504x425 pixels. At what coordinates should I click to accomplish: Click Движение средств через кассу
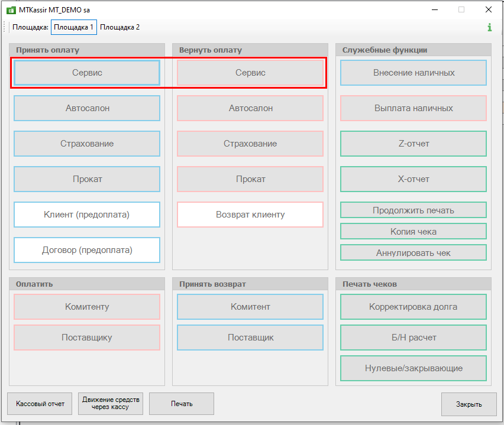(x=112, y=404)
